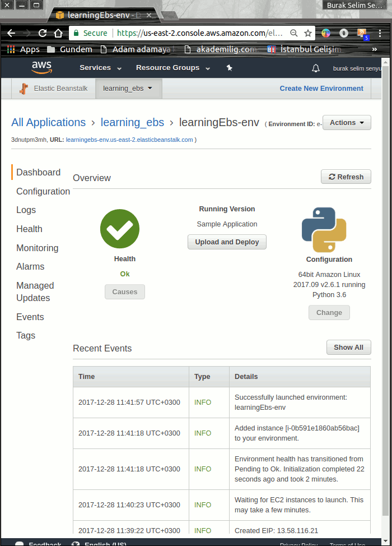
Task: Open the Monitoring sidebar section
Action: click(x=37, y=248)
